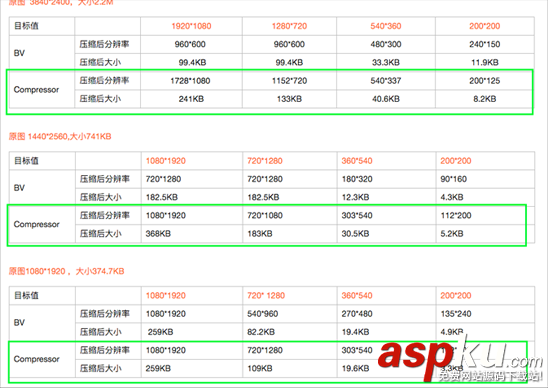
Task: Select the 540*360 target header cell
Action: 386,26
